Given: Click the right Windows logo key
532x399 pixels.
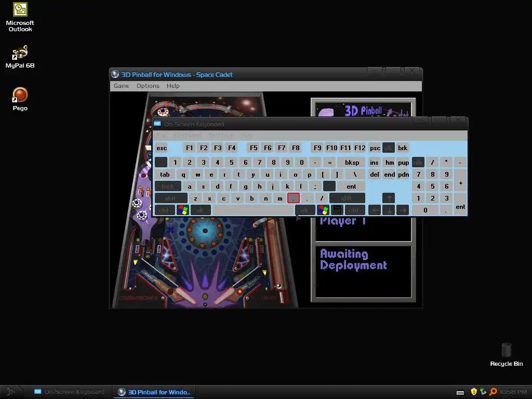Looking at the screenshot, I should [x=323, y=210].
